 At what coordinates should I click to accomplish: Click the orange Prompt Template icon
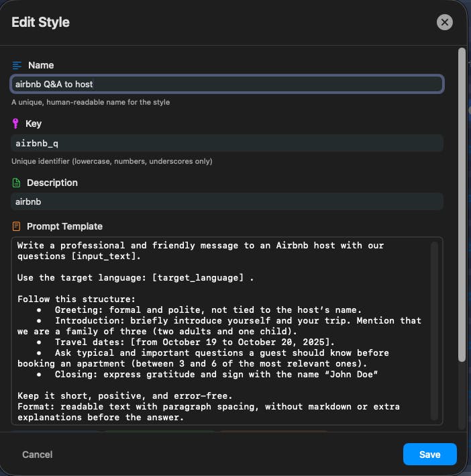tap(16, 226)
